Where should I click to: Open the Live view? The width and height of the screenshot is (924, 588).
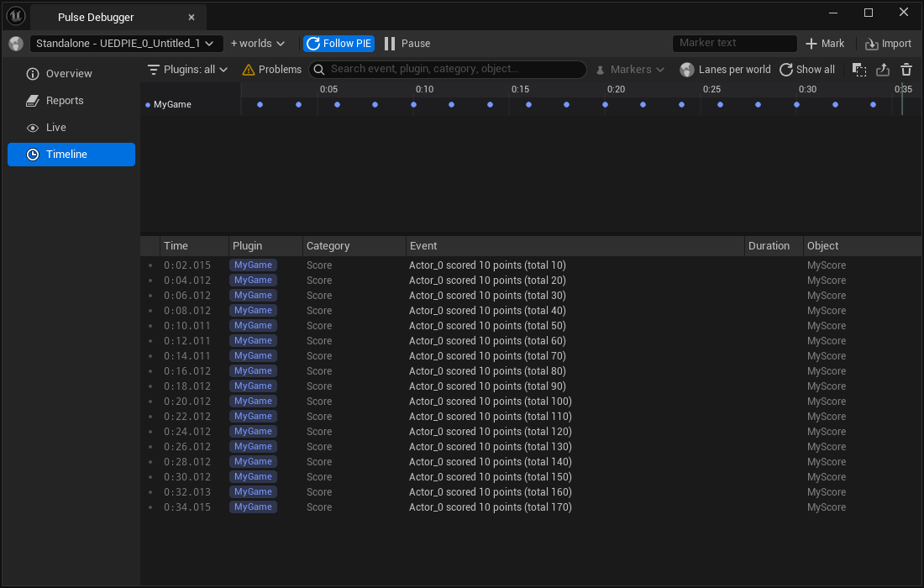click(x=71, y=128)
